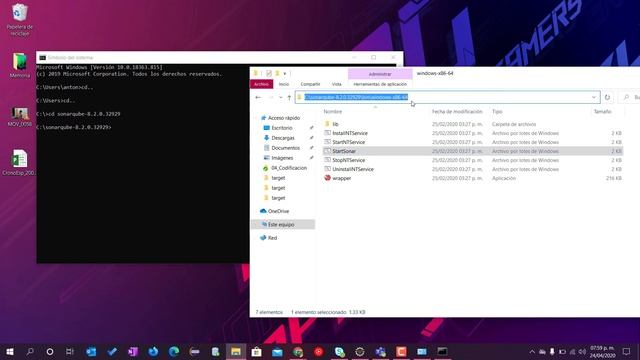This screenshot has height=360, width=640.
Task: Switch to Command Prompt via taskbar icon
Action: [442, 351]
